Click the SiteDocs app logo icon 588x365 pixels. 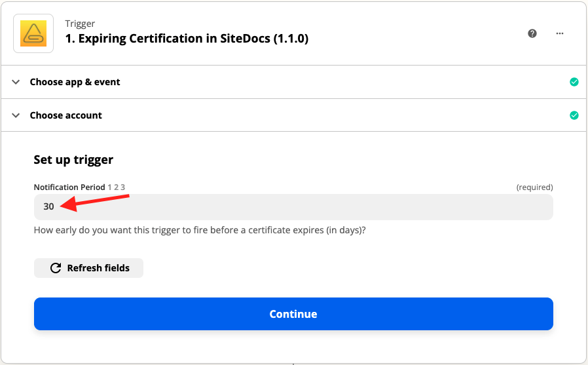tap(33, 33)
